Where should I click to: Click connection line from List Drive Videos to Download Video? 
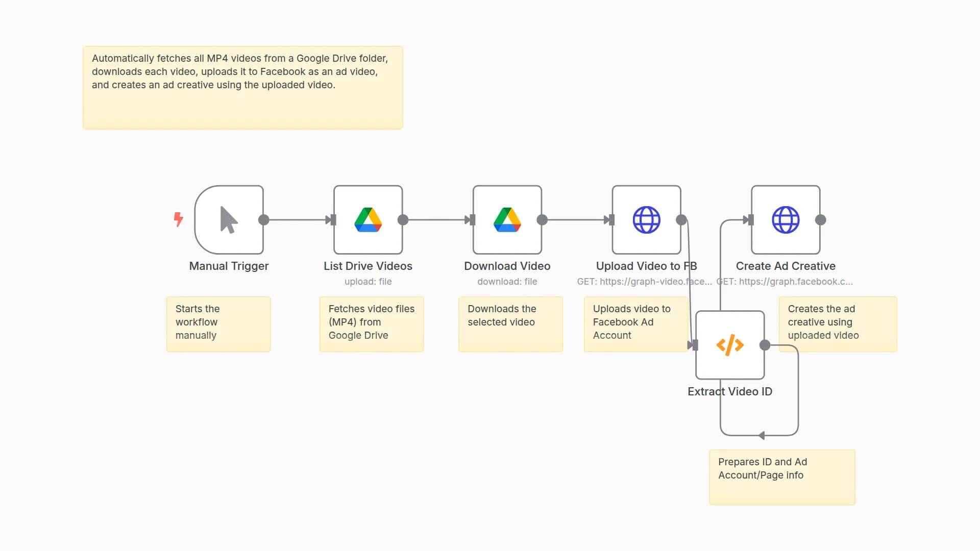tap(437, 220)
